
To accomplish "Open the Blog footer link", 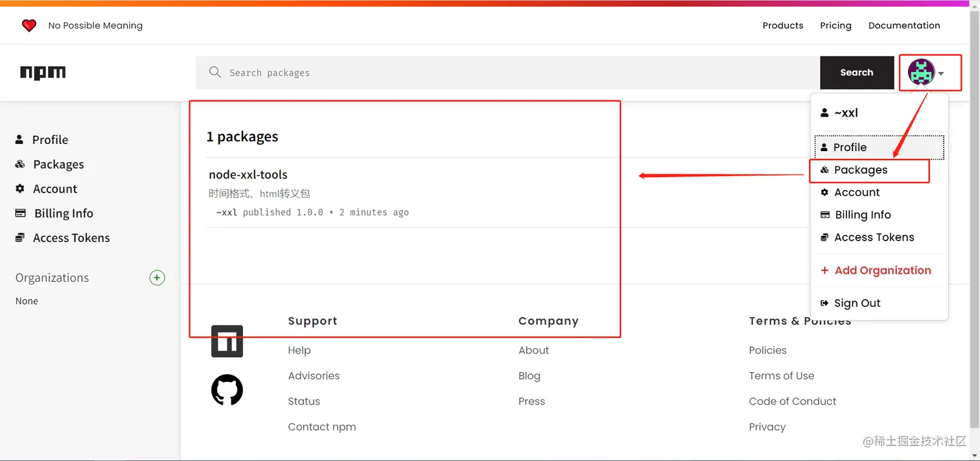I will [x=530, y=375].
